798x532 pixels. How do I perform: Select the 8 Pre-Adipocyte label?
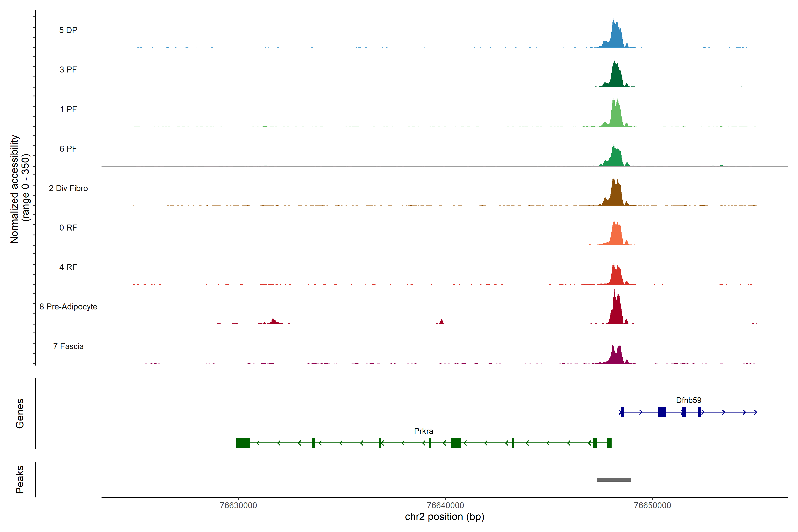click(68, 307)
